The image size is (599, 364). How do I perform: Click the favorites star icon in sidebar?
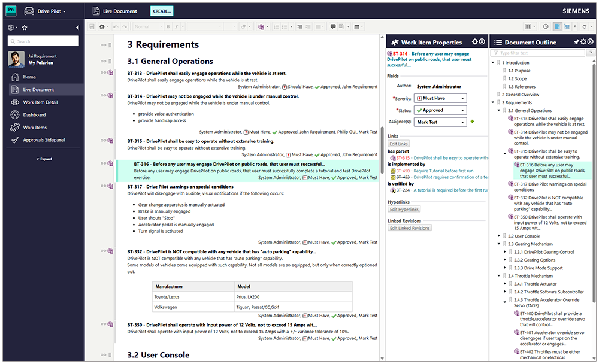pos(25,28)
